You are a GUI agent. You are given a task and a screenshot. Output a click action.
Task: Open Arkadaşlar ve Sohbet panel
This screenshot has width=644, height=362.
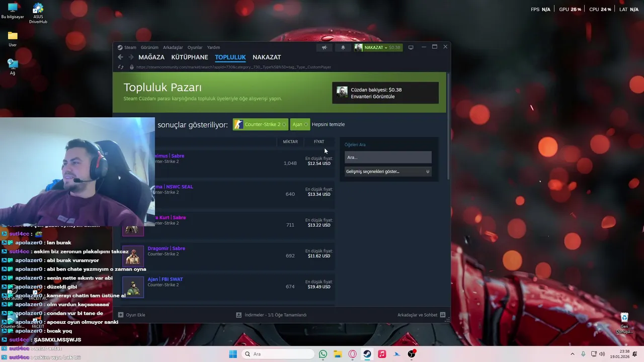click(421, 315)
